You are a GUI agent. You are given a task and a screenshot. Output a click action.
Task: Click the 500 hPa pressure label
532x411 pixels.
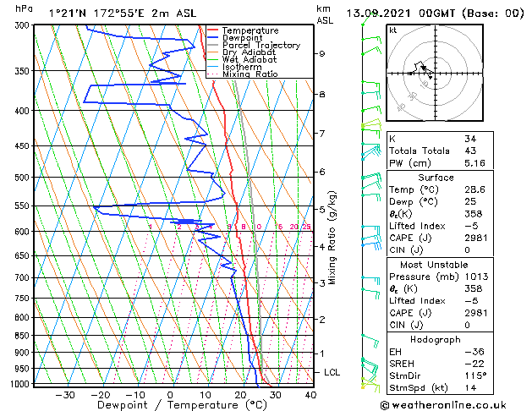22,178
